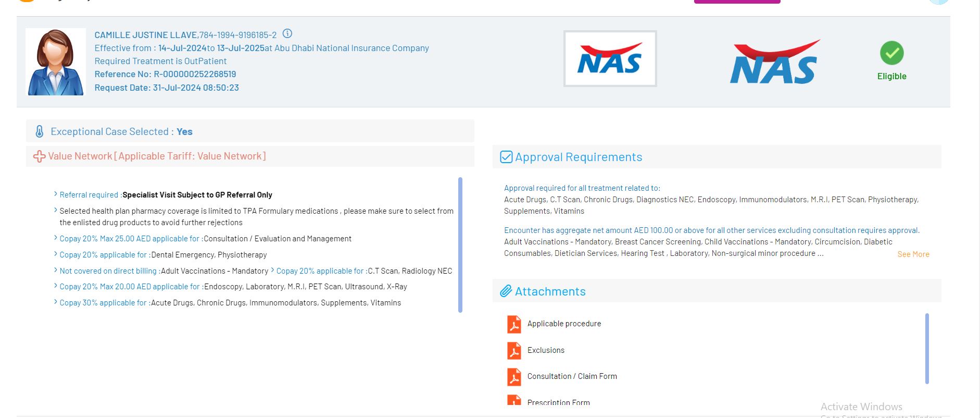Click C.T Scan, Radiology NEC text

pyautogui.click(x=410, y=271)
